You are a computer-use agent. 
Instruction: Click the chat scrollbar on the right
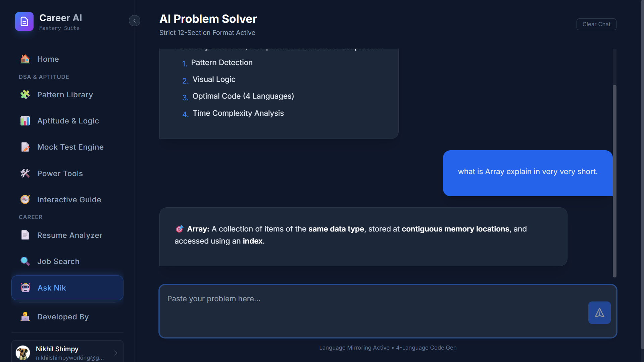[x=614, y=181]
